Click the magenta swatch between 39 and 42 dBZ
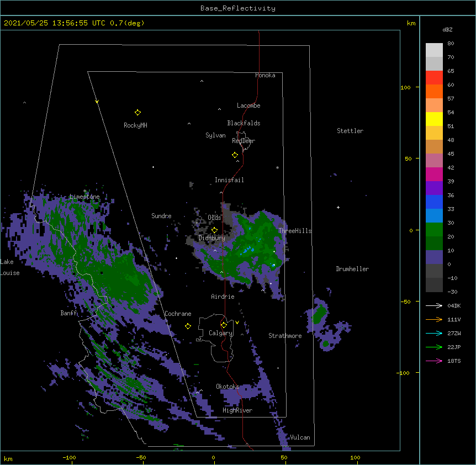Viewport: 476px width, 465px height. click(434, 174)
